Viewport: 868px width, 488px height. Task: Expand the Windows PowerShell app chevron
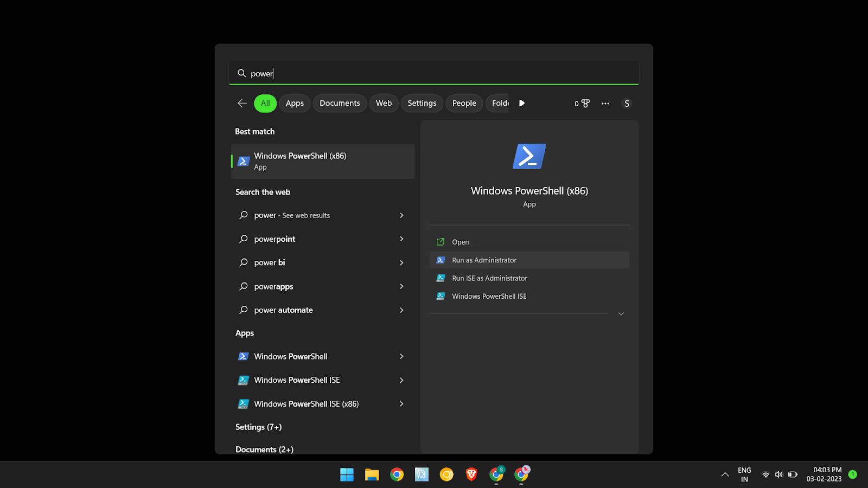point(401,356)
